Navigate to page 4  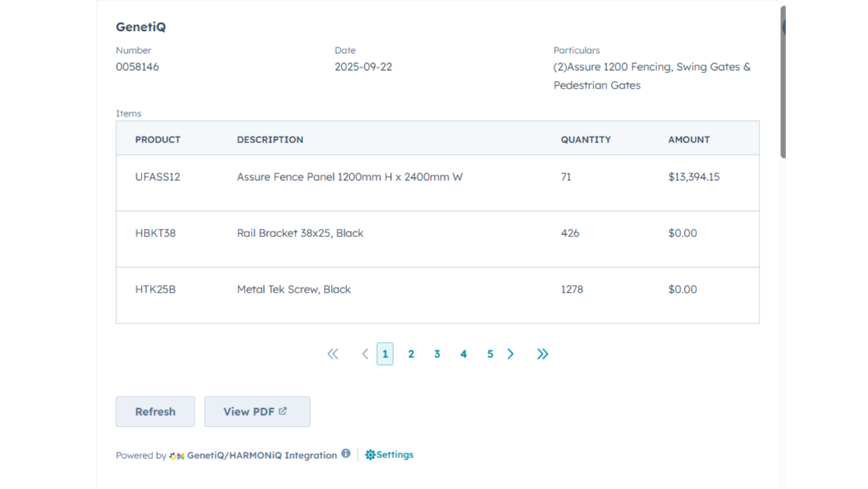pos(463,353)
